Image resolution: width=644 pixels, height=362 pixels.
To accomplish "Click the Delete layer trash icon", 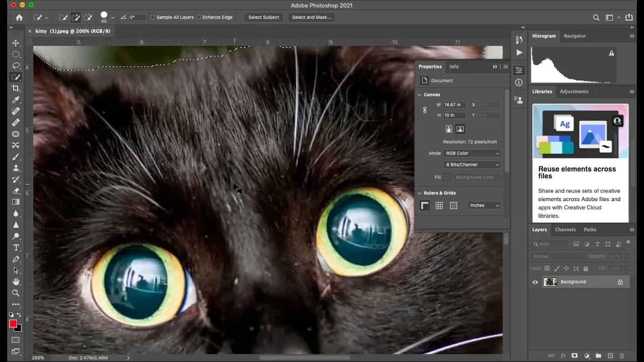I will [x=622, y=356].
